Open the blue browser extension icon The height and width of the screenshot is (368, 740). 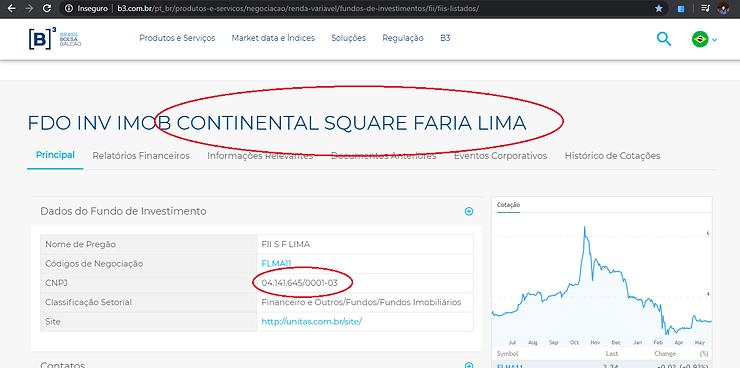pos(681,8)
